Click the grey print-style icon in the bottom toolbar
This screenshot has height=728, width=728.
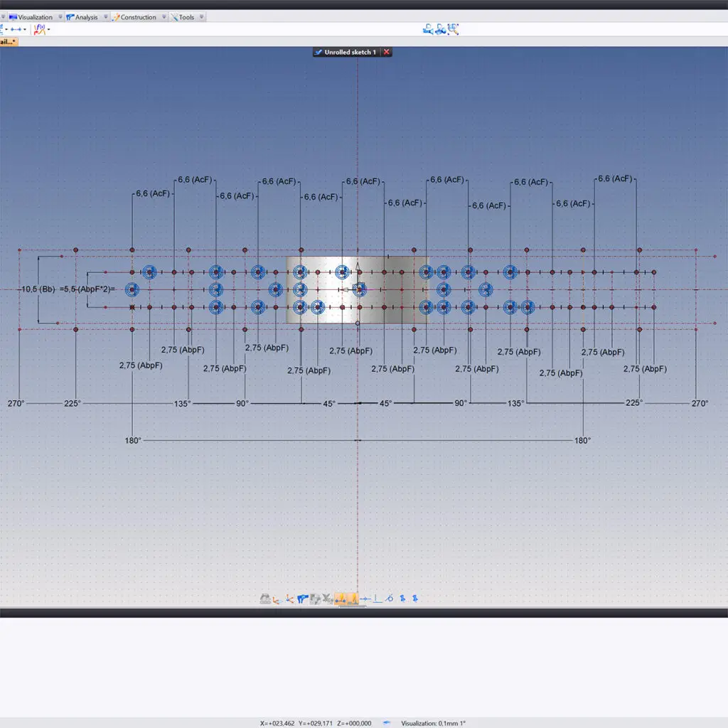[265, 599]
